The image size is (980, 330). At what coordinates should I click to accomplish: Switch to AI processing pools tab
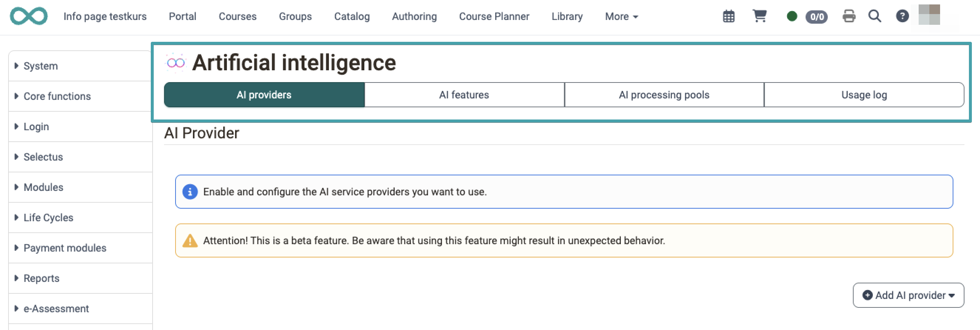pos(664,94)
